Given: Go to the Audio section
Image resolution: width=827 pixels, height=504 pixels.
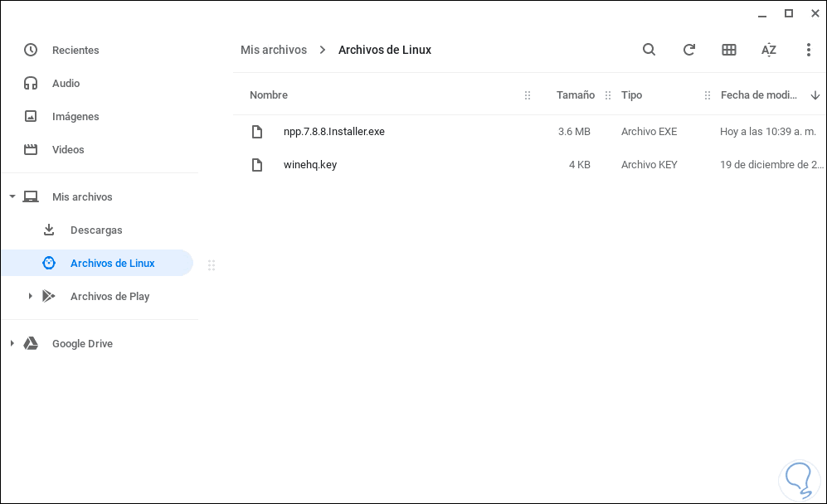Looking at the screenshot, I should point(66,83).
